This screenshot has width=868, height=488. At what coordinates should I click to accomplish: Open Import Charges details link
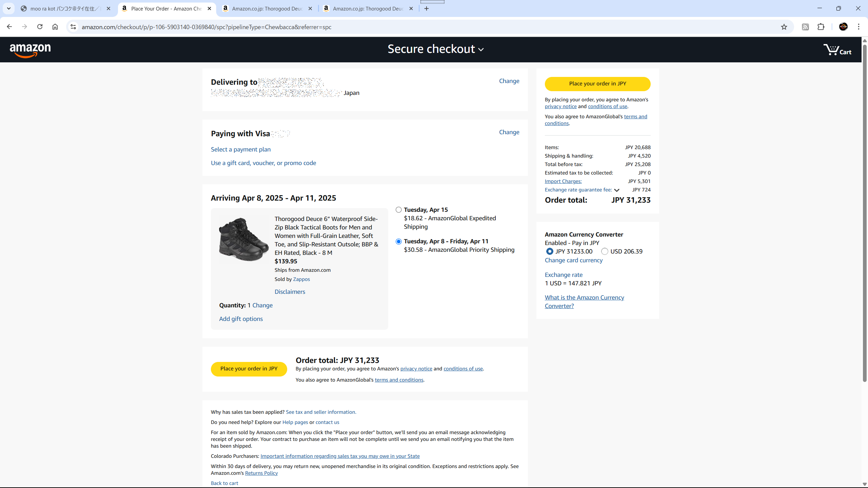click(x=563, y=181)
